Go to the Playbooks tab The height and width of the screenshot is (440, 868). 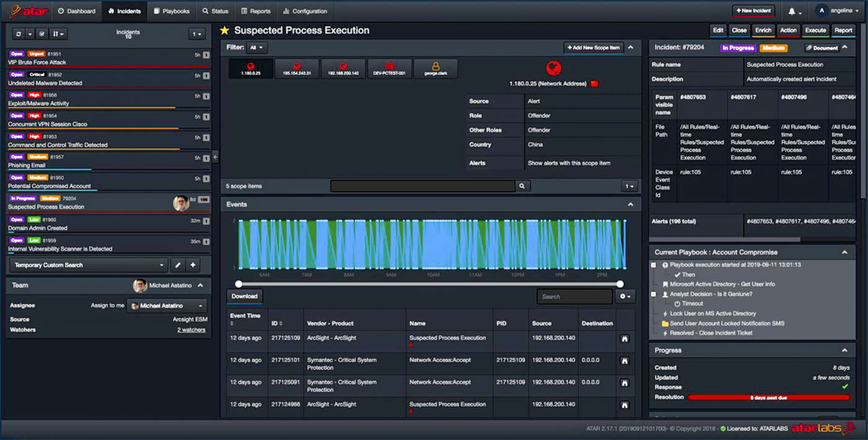coord(172,11)
